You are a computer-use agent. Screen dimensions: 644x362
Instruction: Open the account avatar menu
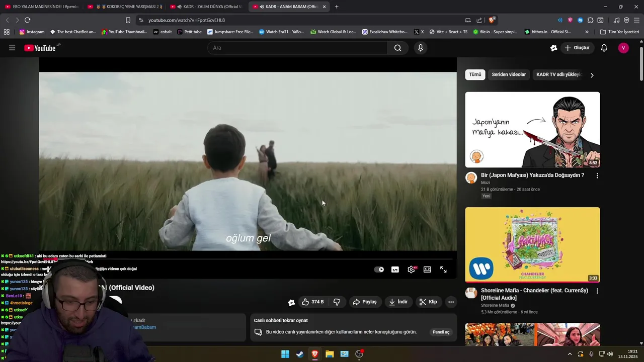point(623,48)
